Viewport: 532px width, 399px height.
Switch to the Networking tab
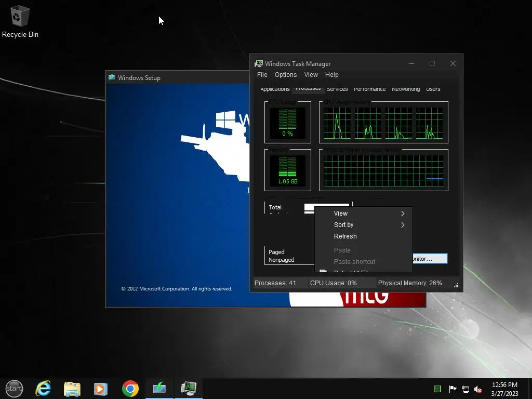(406, 89)
